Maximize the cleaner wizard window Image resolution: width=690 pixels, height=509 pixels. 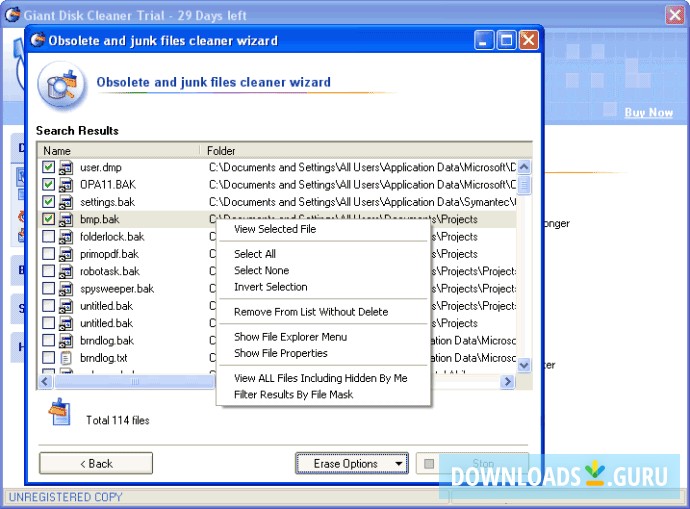[x=506, y=40]
